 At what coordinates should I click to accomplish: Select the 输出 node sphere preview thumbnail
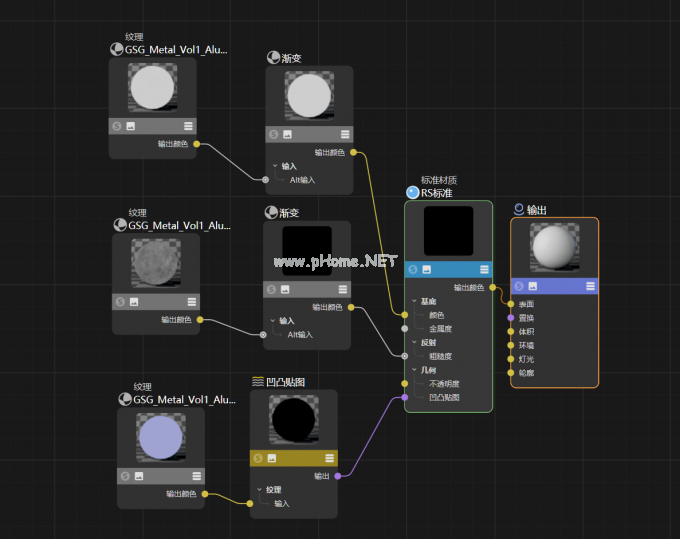tap(555, 248)
